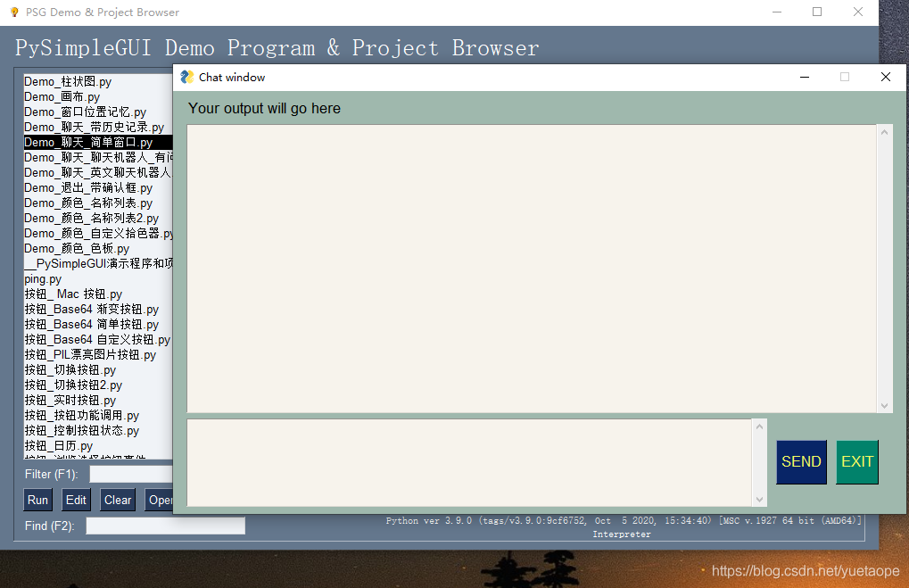Select 按钮_Base64 渐变按钮.py in file list
This screenshot has width=909, height=588.
[x=97, y=309]
